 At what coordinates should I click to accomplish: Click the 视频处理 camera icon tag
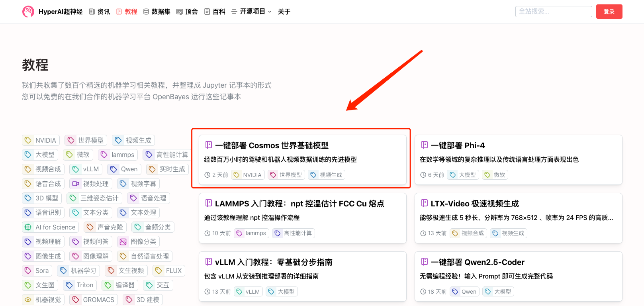pyautogui.click(x=76, y=184)
